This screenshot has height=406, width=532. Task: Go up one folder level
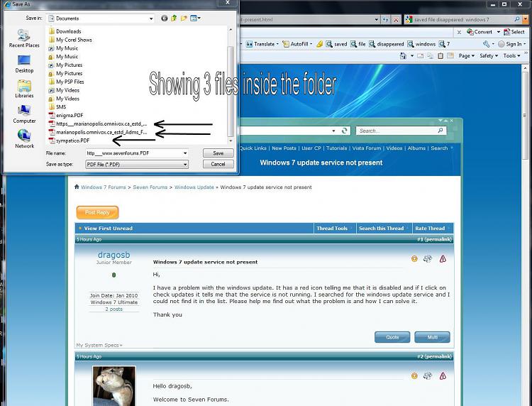tap(174, 18)
